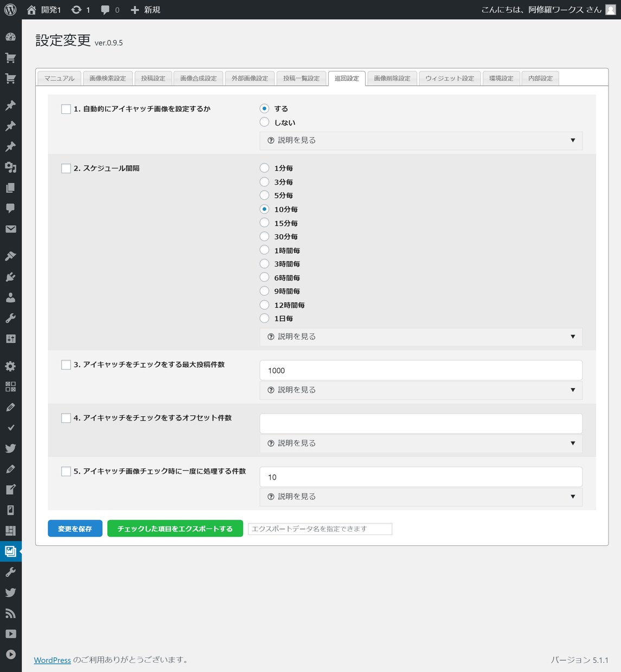Switch to the 画像削除設定 tab
This screenshot has height=672, width=621.
pos(392,78)
